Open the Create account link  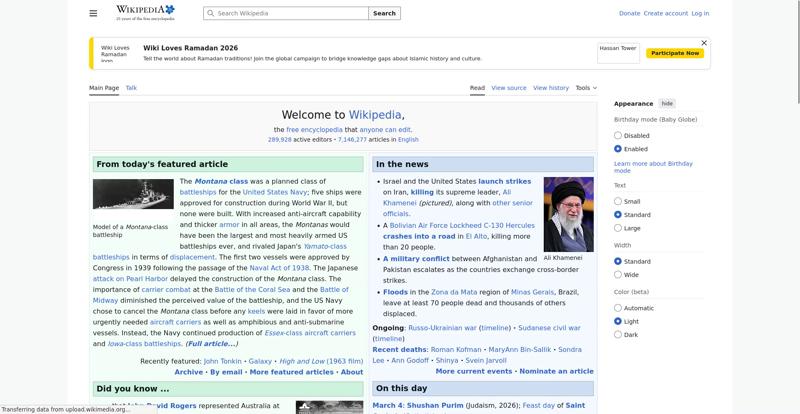point(665,14)
